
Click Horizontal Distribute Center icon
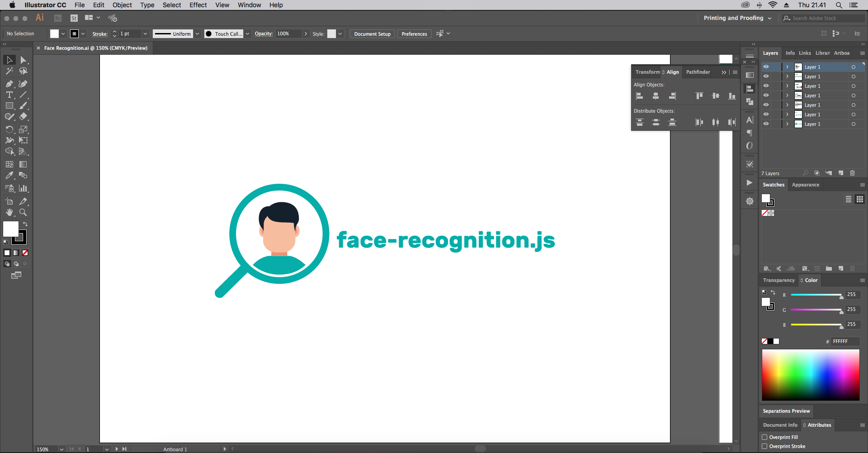(x=716, y=122)
